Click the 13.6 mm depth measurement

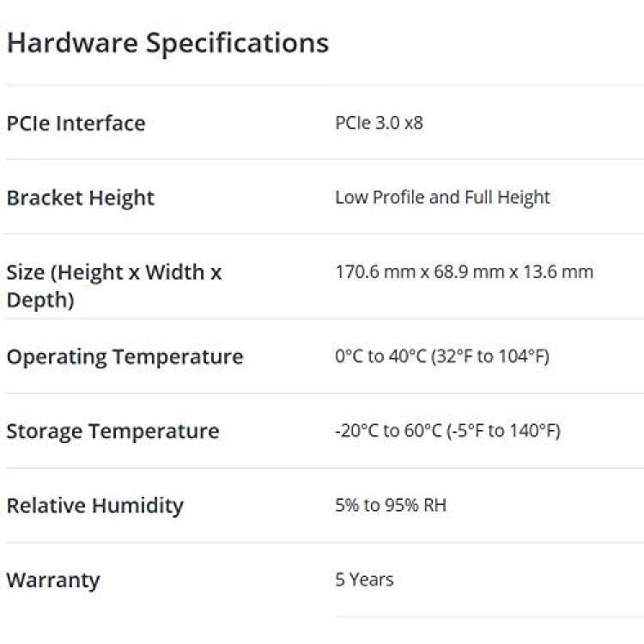pyautogui.click(x=562, y=272)
